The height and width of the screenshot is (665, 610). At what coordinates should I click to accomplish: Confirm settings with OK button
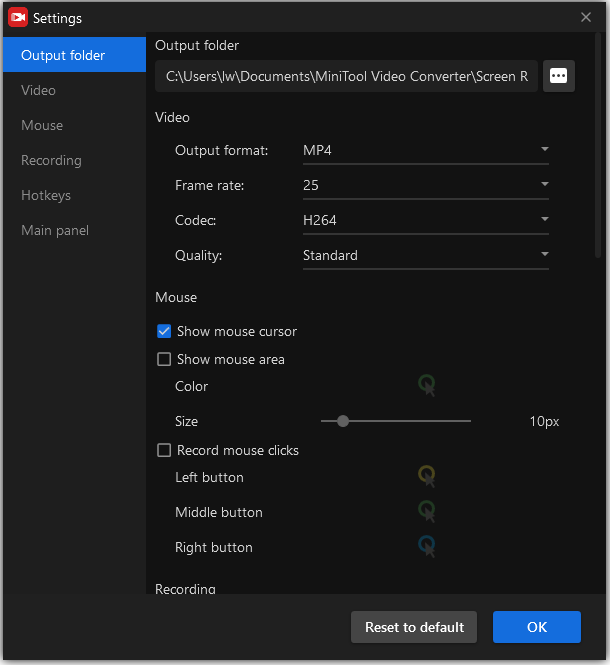point(537,627)
